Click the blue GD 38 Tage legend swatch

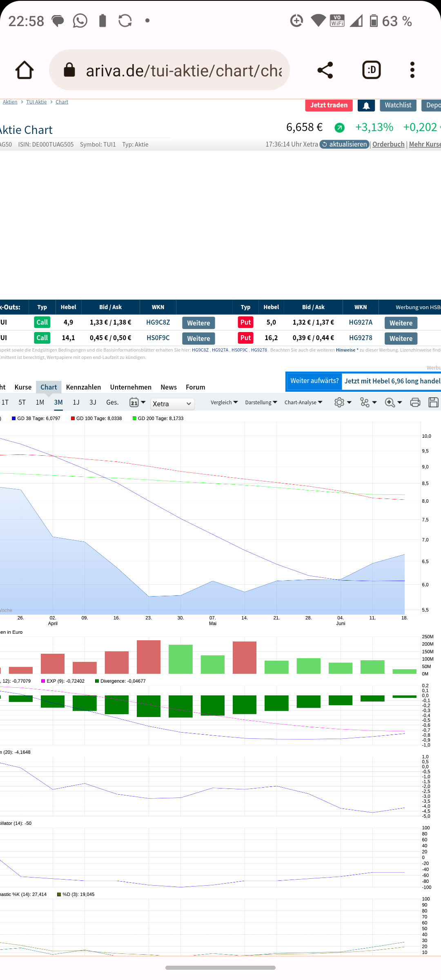(x=14, y=419)
